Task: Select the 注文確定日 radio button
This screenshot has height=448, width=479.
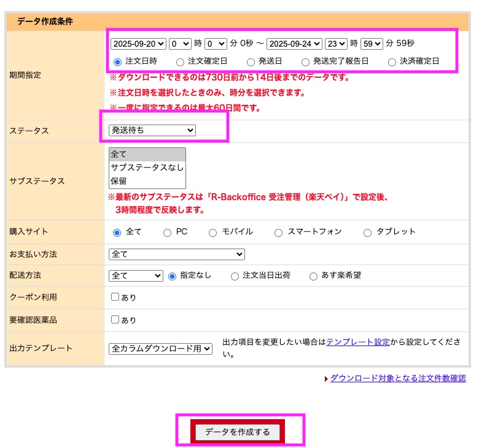Action: coord(180,62)
